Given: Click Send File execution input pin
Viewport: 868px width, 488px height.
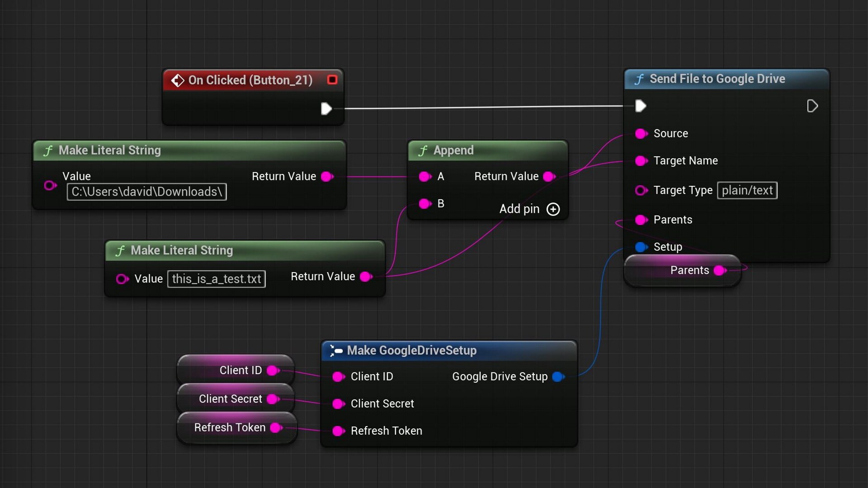Looking at the screenshot, I should (641, 106).
